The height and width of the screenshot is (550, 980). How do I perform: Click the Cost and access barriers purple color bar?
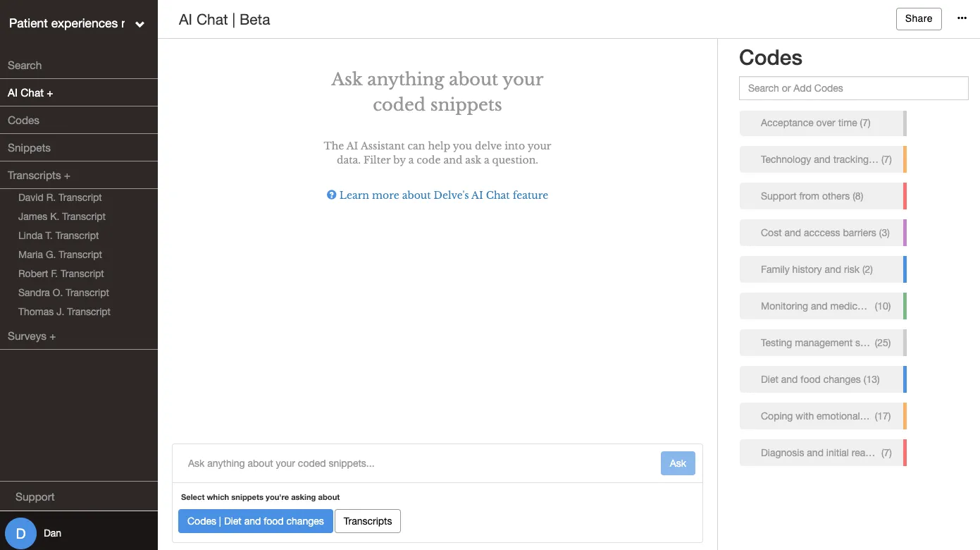[905, 233]
